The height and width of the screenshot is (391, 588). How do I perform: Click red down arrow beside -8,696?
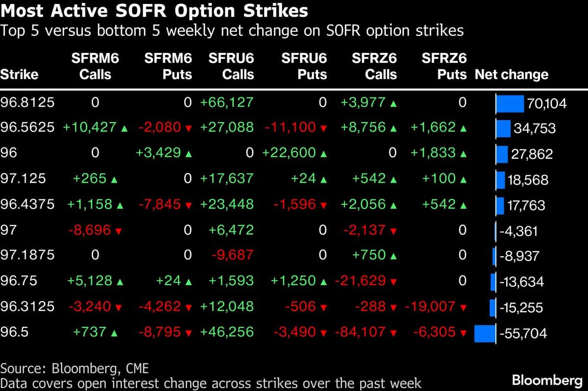tap(118, 231)
